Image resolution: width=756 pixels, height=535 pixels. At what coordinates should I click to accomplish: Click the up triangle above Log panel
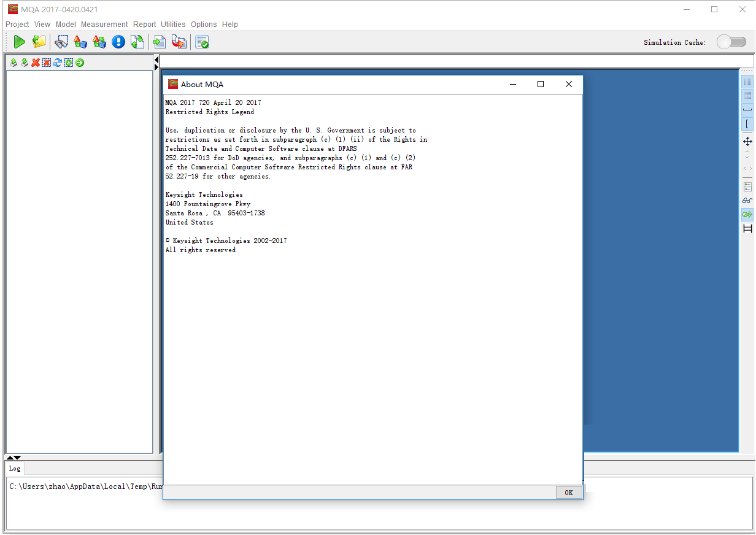click(10, 458)
